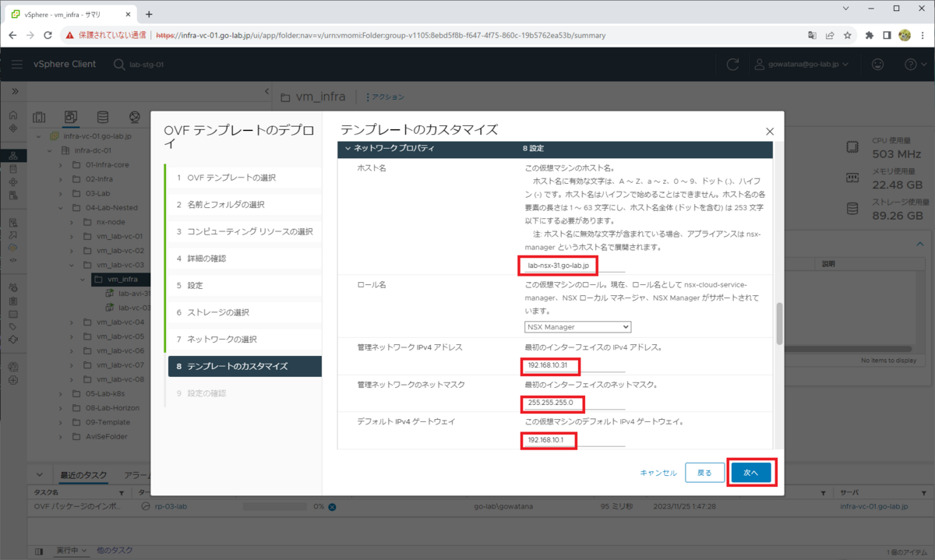Click the OVF import task progress bar

pyautogui.click(x=277, y=506)
